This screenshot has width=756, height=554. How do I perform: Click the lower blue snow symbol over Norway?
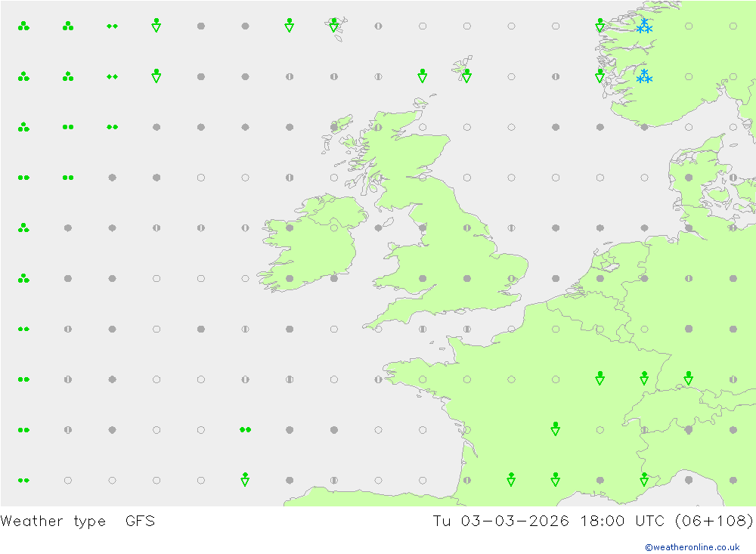coord(644,76)
